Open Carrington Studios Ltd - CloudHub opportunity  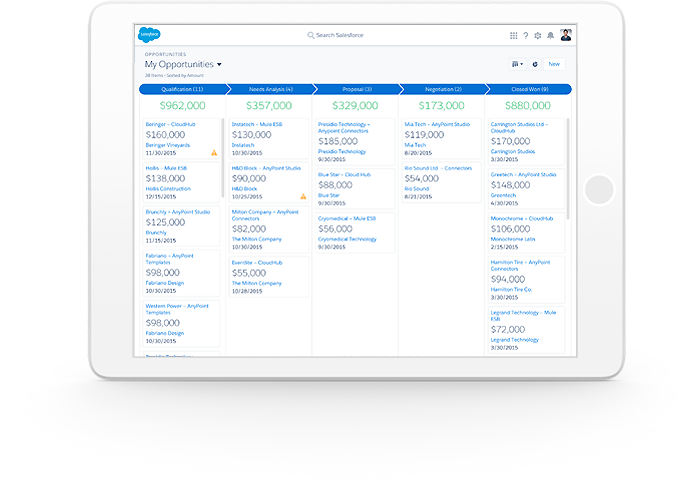(519, 128)
